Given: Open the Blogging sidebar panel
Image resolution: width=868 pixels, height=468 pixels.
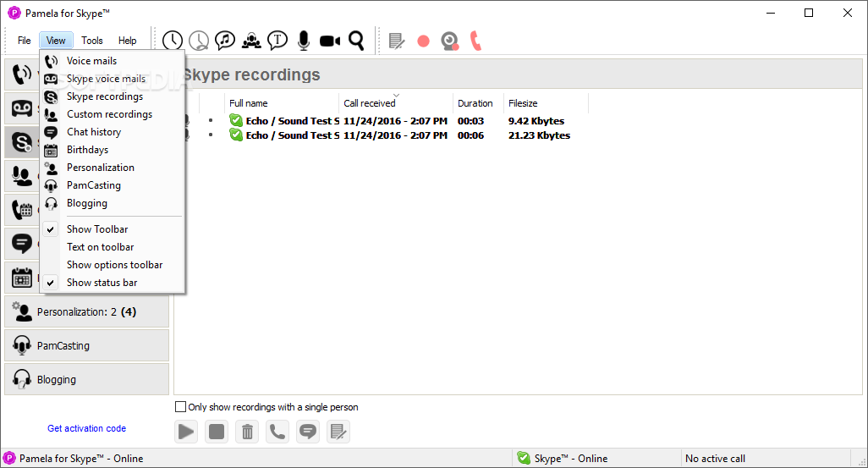Looking at the screenshot, I should [x=86, y=379].
